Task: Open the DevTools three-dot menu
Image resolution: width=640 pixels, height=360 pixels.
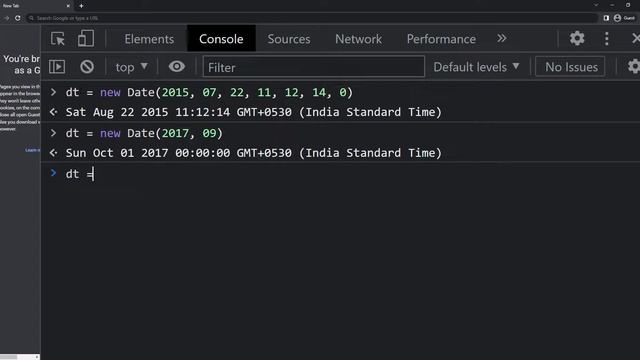Action: pyautogui.click(x=607, y=39)
